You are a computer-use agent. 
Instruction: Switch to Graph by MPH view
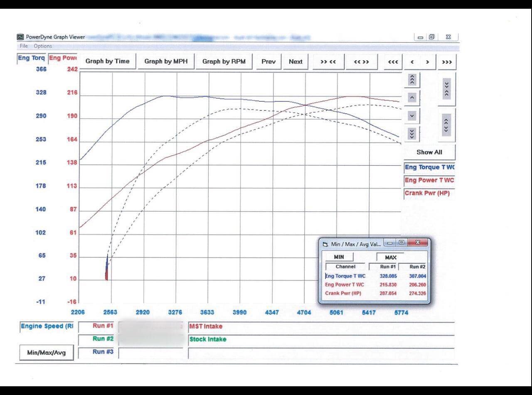coord(166,61)
